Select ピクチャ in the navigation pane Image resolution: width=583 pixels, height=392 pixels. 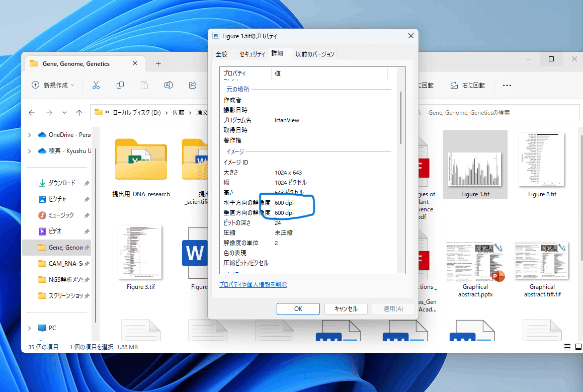52,199
